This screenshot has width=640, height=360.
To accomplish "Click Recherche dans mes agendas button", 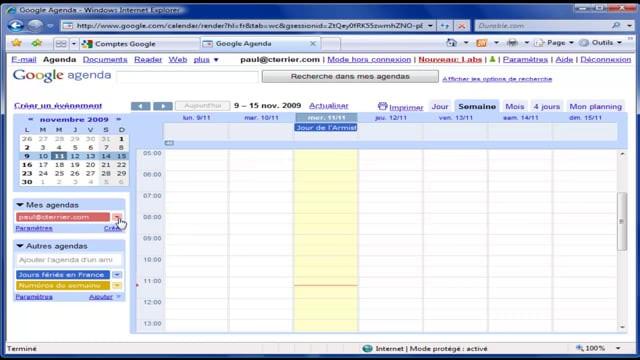I will point(350,76).
